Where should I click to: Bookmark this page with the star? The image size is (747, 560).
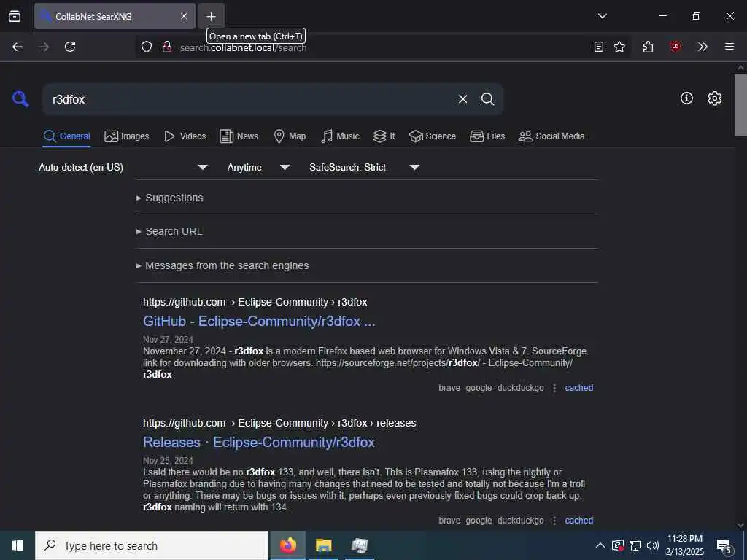click(x=619, y=47)
